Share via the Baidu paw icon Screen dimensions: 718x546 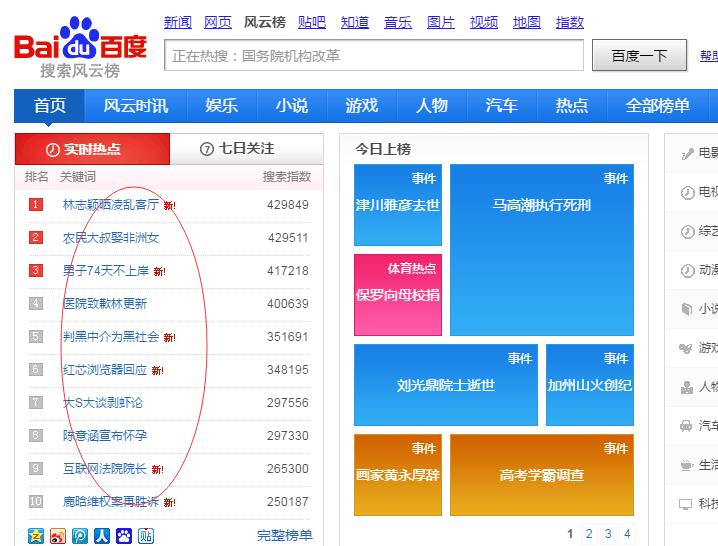click(124, 535)
